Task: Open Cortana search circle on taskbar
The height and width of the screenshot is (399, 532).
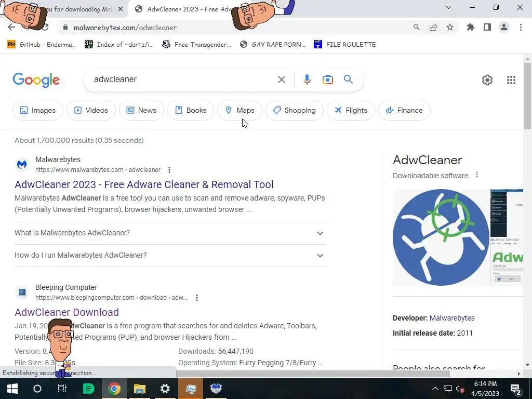Action: [37, 389]
